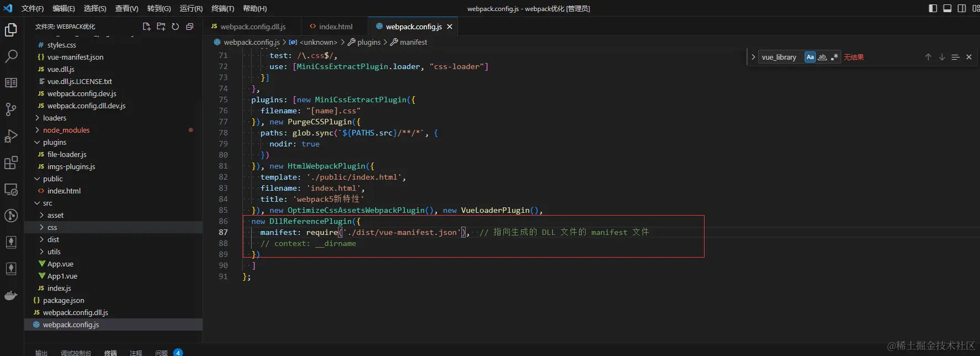This screenshot has width=980, height=356.
Task: Toggle Use Regular Expression in find widget
Action: click(835, 57)
